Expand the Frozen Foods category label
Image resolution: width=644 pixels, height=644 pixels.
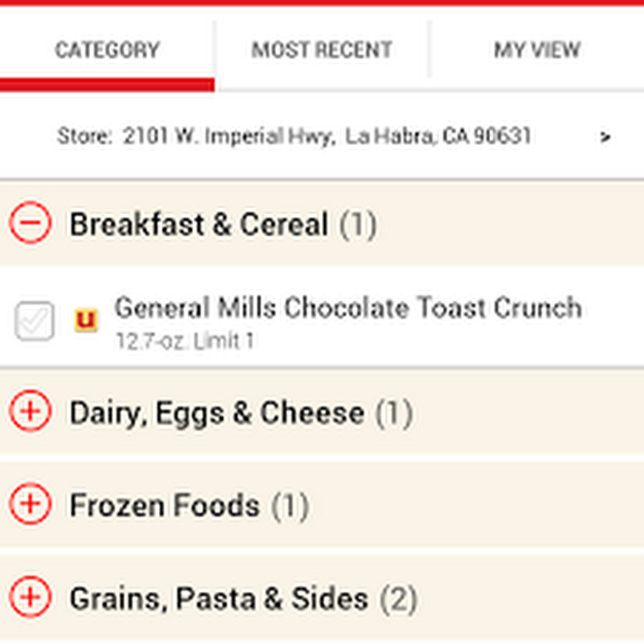[164, 506]
